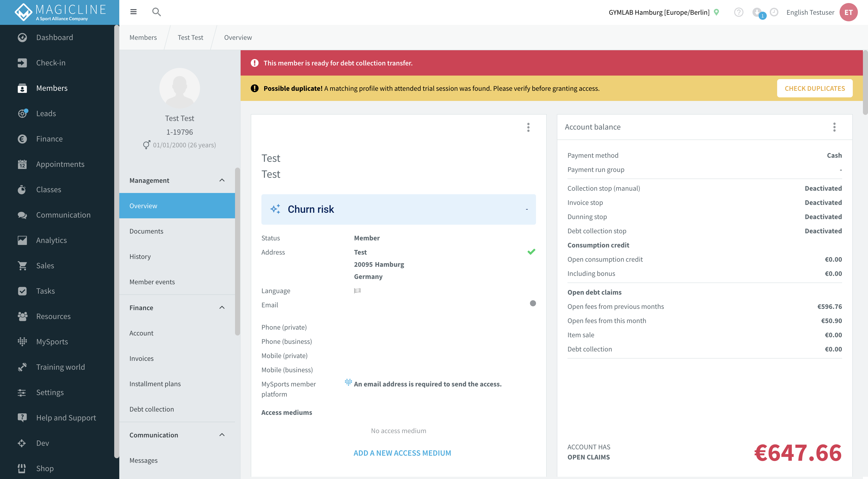Click the Sales cart icon
This screenshot has width=868, height=479.
tap(22, 265)
